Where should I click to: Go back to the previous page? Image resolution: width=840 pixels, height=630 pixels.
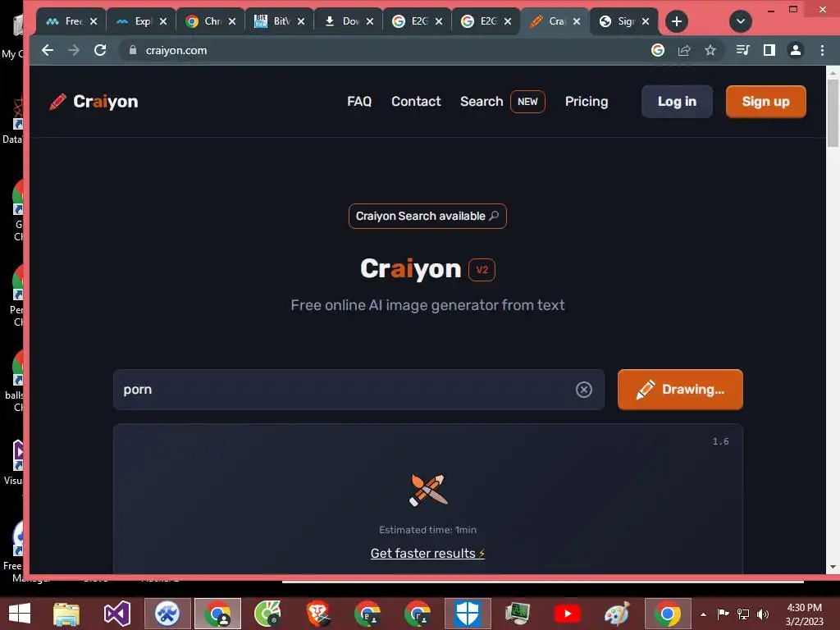click(x=47, y=50)
